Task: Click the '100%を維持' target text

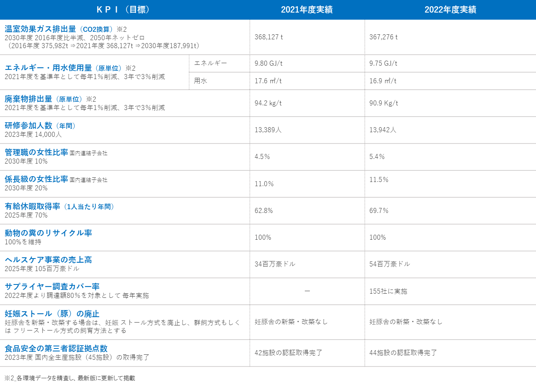Action: point(23,242)
